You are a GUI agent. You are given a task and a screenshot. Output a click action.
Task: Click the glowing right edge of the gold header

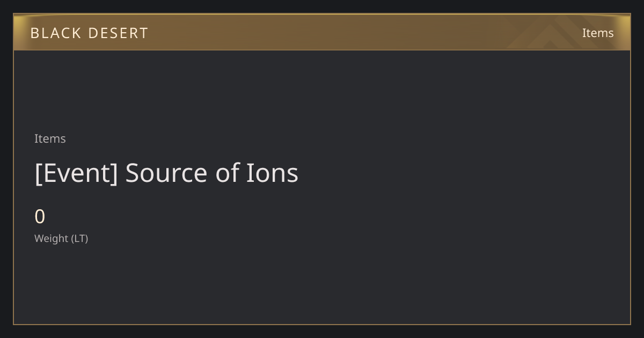[x=626, y=32]
